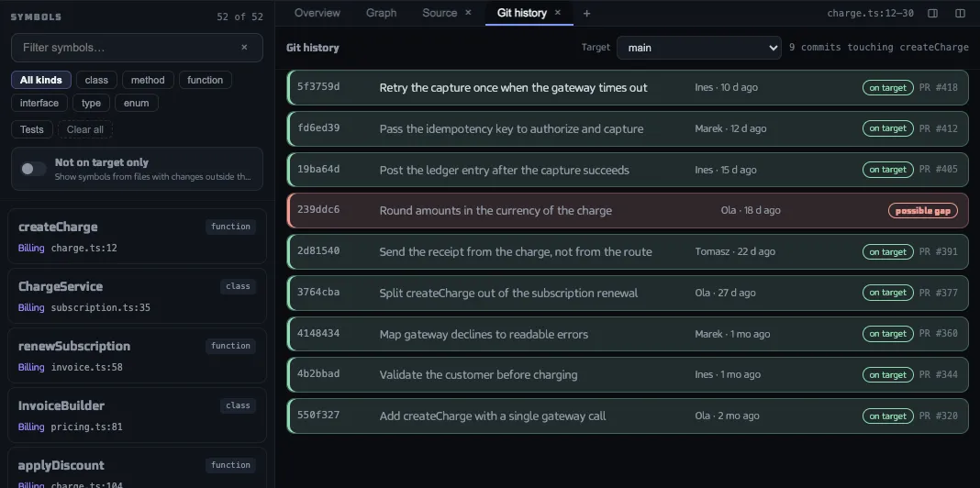Screen dimensions: 980x488
Task: Switch to the Overview tab
Action: pyautogui.click(x=317, y=13)
